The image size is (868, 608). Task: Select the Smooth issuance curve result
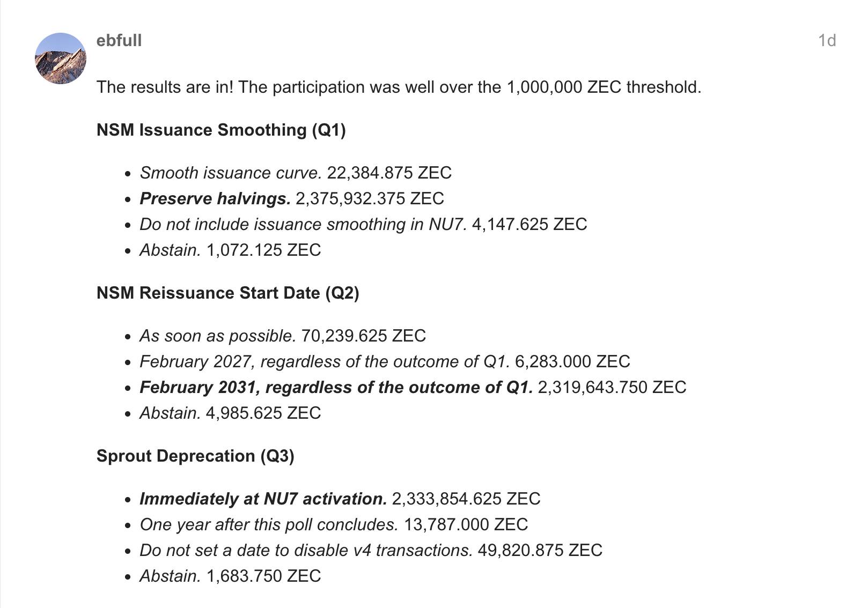pyautogui.click(x=296, y=173)
